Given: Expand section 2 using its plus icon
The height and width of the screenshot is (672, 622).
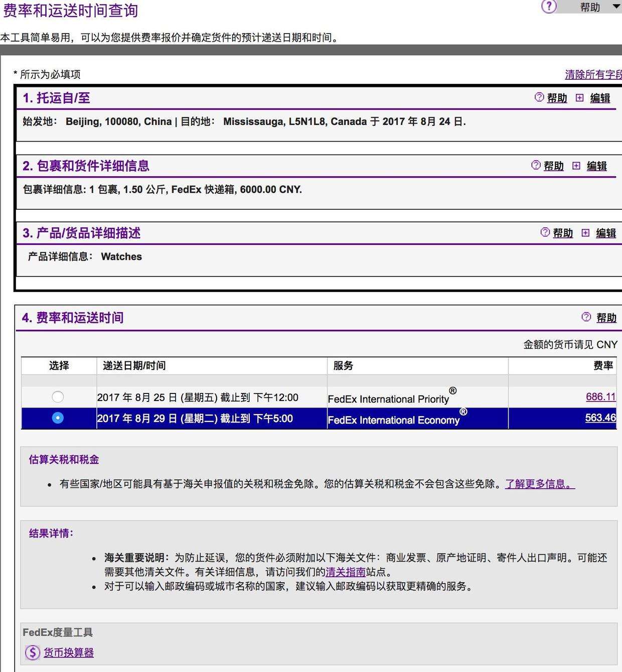Looking at the screenshot, I should click(576, 166).
